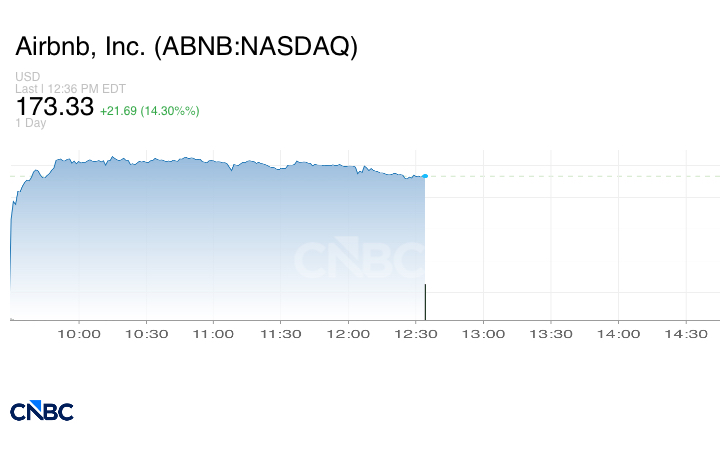The image size is (720, 450).
Task: Click the USD currency label
Action: pos(28,76)
